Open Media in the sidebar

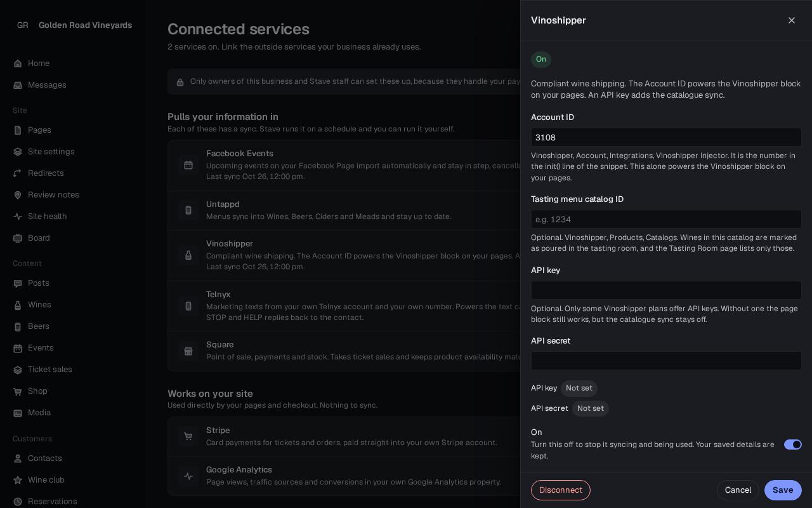(73, 413)
